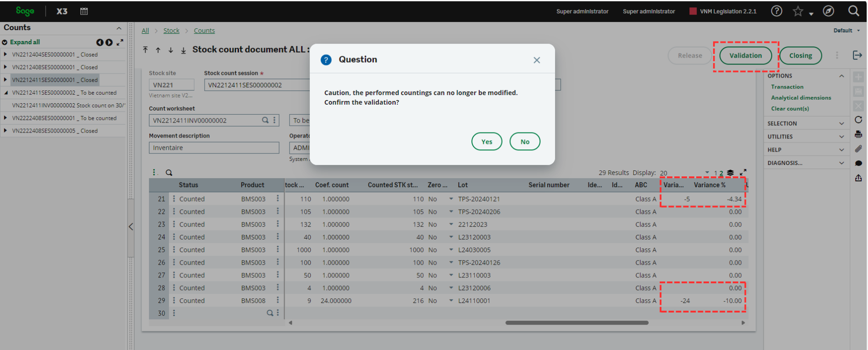Open the Stock breadcrumb link
Image resolution: width=868 pixels, height=350 pixels.
click(171, 31)
